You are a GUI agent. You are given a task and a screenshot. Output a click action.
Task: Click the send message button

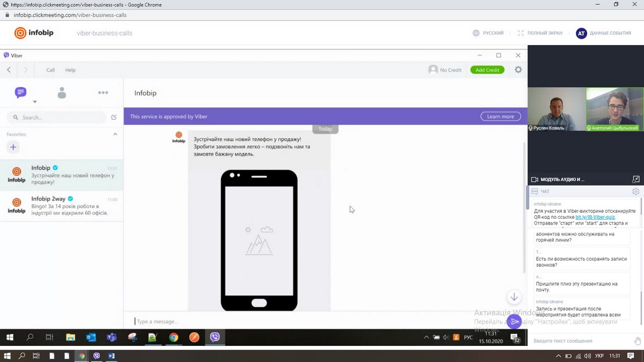point(514,321)
